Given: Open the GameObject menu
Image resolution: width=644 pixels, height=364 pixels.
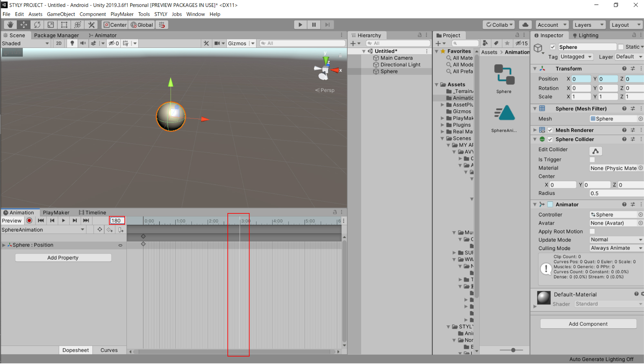Looking at the screenshot, I should pyautogui.click(x=61, y=14).
